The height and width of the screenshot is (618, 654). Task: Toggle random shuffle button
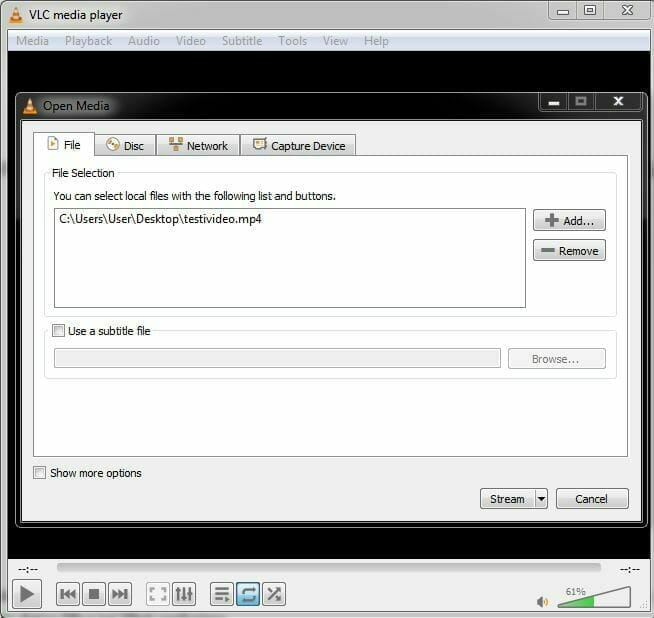tap(274, 594)
